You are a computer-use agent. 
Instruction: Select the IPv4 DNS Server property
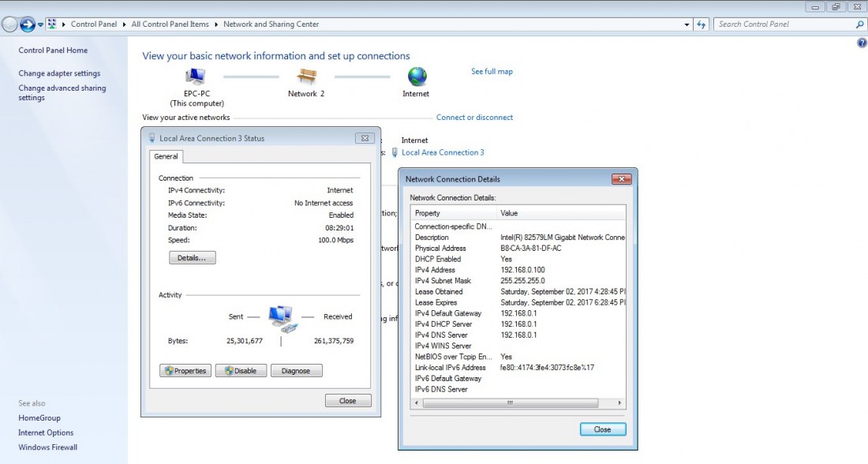tap(441, 335)
